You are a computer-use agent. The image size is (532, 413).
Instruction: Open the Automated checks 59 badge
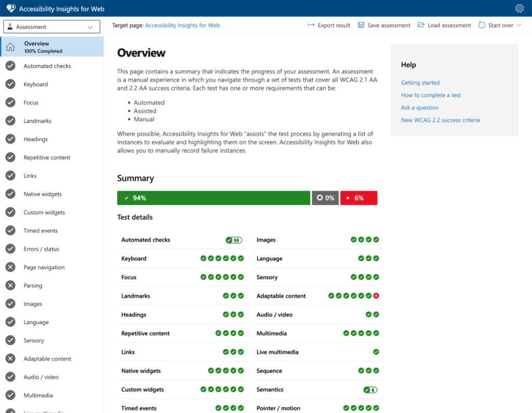pyautogui.click(x=233, y=240)
